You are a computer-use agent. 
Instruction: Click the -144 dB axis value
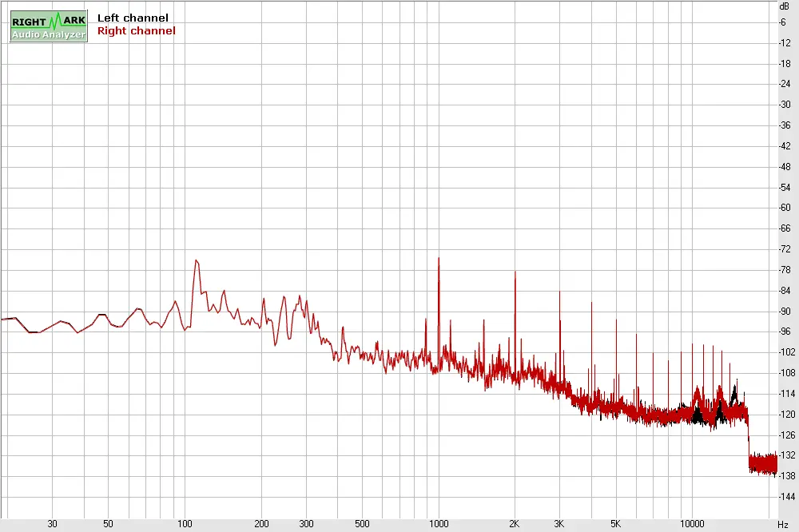pyautogui.click(x=787, y=497)
